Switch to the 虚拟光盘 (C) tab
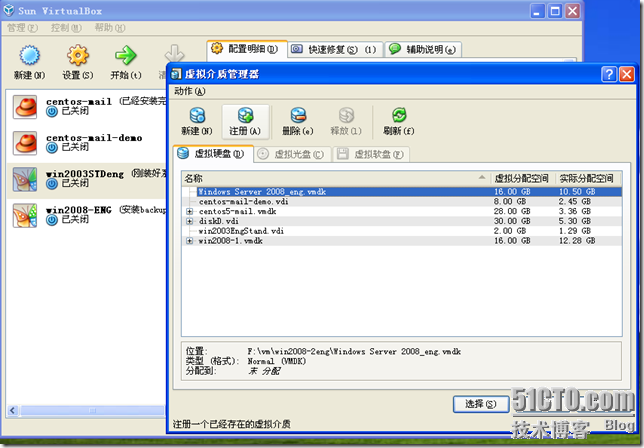Screen dimensions: 644x448 coord(293,154)
